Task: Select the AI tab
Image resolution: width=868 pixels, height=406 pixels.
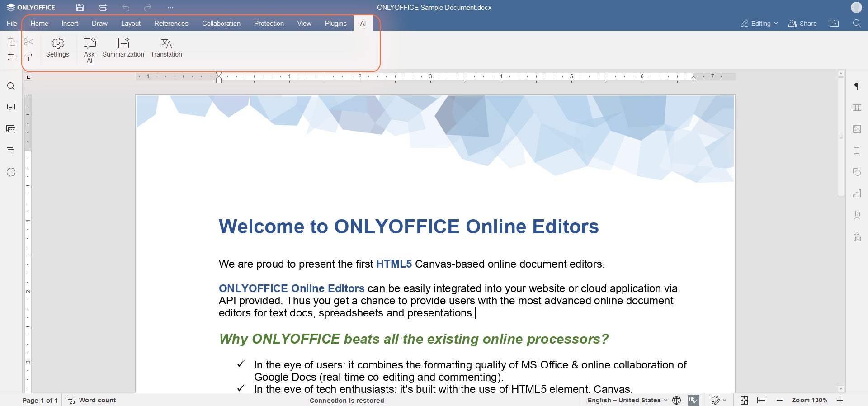Action: pyautogui.click(x=363, y=24)
